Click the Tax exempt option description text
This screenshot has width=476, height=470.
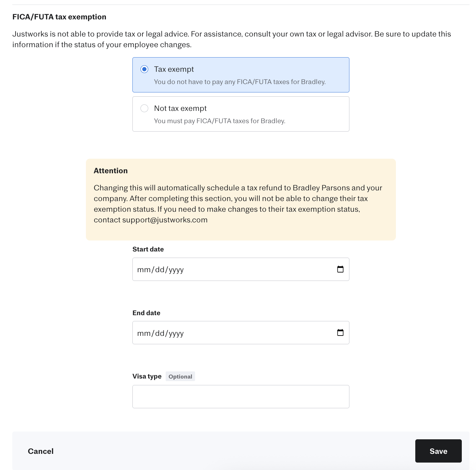[240, 82]
